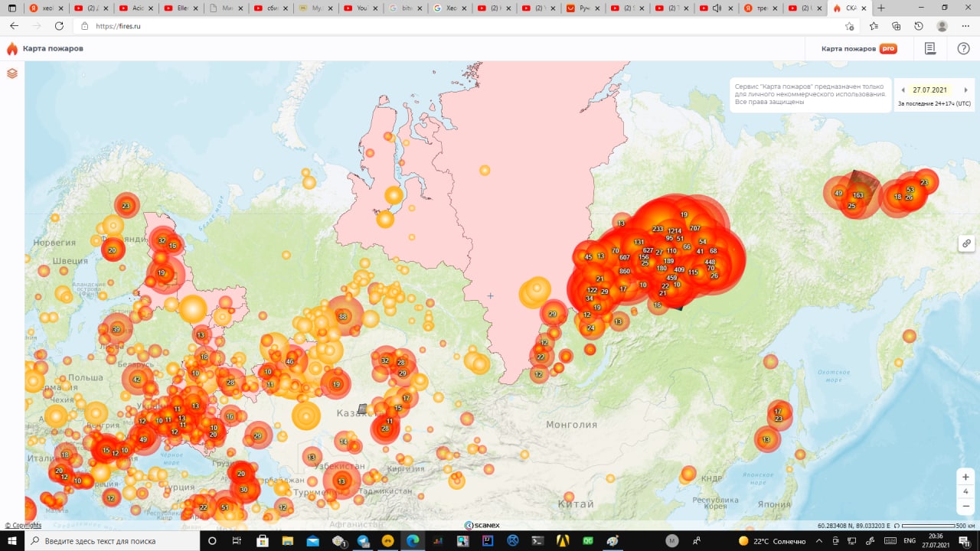Add page to favorites star-plus icon
The height and width of the screenshot is (551, 980).
(849, 26)
